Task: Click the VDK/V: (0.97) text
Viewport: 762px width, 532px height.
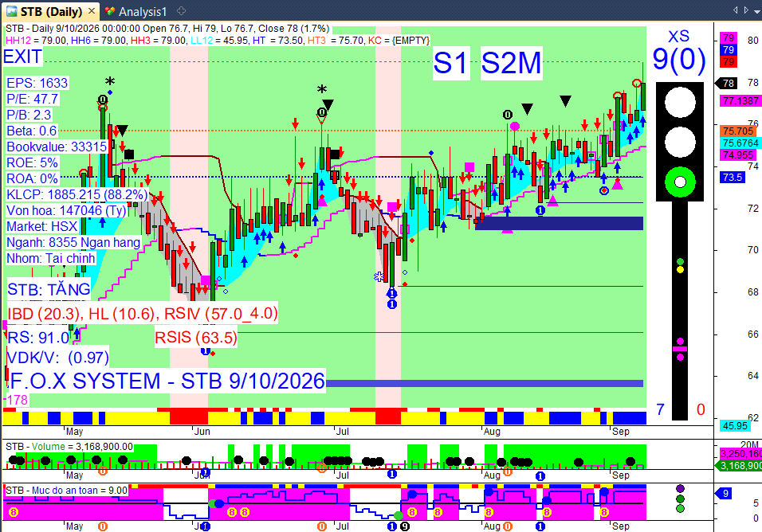Action: [57, 358]
